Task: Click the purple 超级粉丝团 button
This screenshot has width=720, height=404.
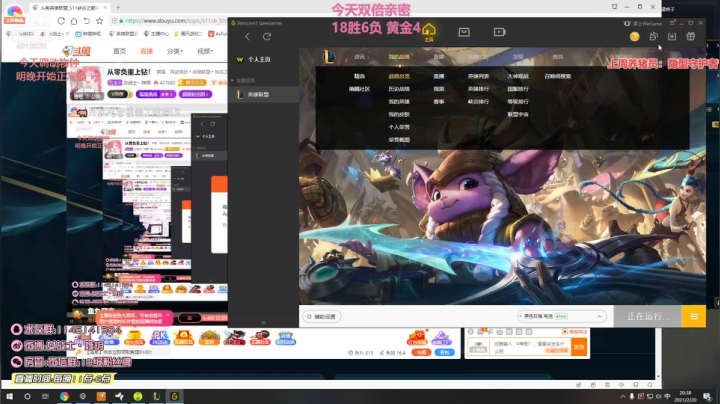Action: (196, 94)
